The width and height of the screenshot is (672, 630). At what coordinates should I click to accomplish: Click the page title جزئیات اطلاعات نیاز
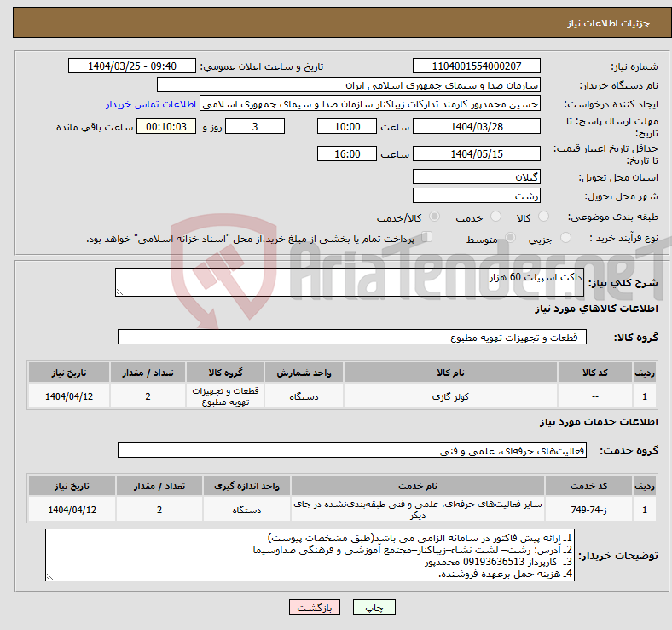[609, 23]
